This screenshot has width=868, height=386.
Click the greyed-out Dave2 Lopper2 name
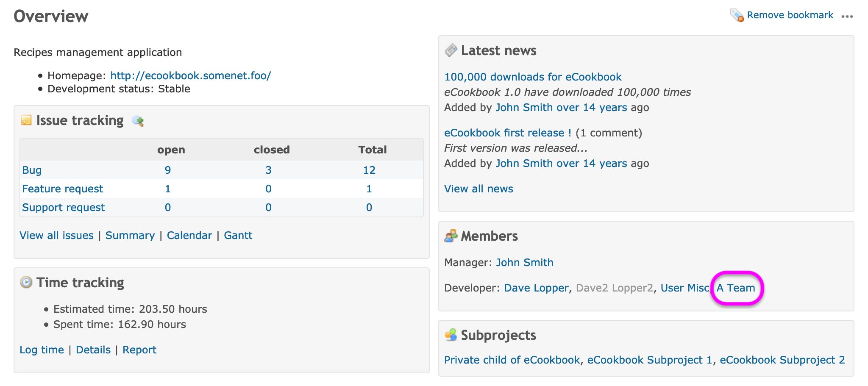click(615, 288)
